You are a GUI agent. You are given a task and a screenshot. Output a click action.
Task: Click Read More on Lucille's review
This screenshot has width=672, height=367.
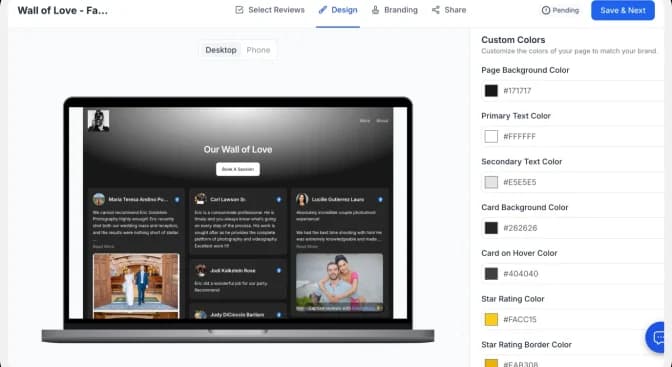pyautogui.click(x=307, y=247)
